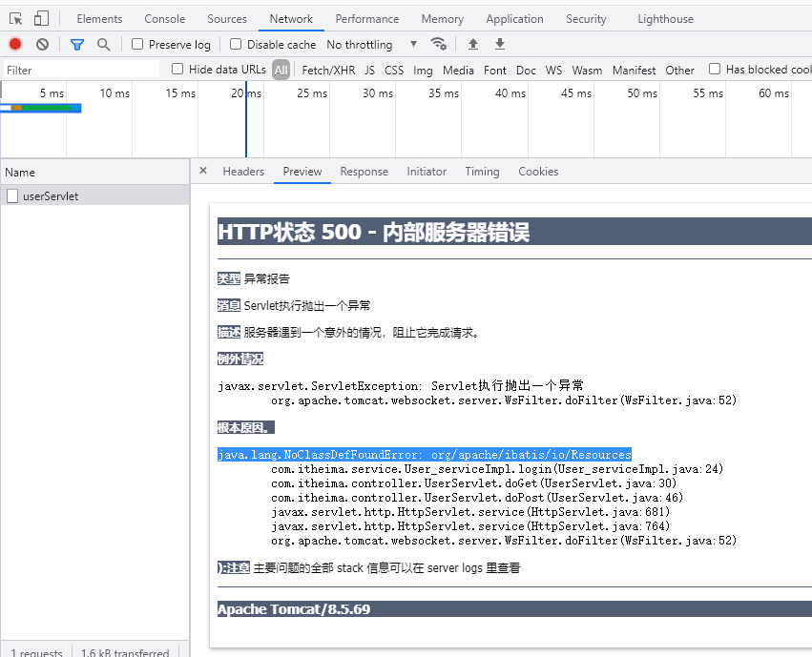Viewport: 812px width, 657px height.
Task: Show the Response tab
Action: (x=364, y=172)
